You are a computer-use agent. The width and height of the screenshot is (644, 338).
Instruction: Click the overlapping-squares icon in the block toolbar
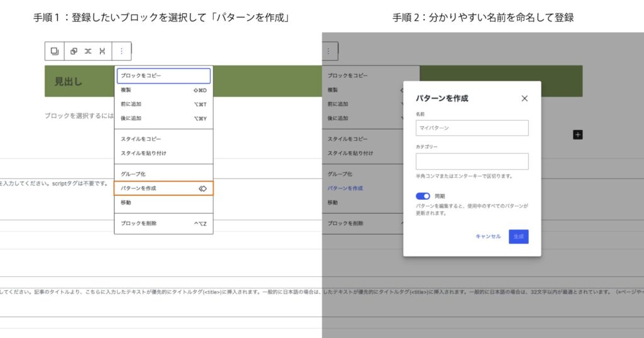pyautogui.click(x=74, y=51)
